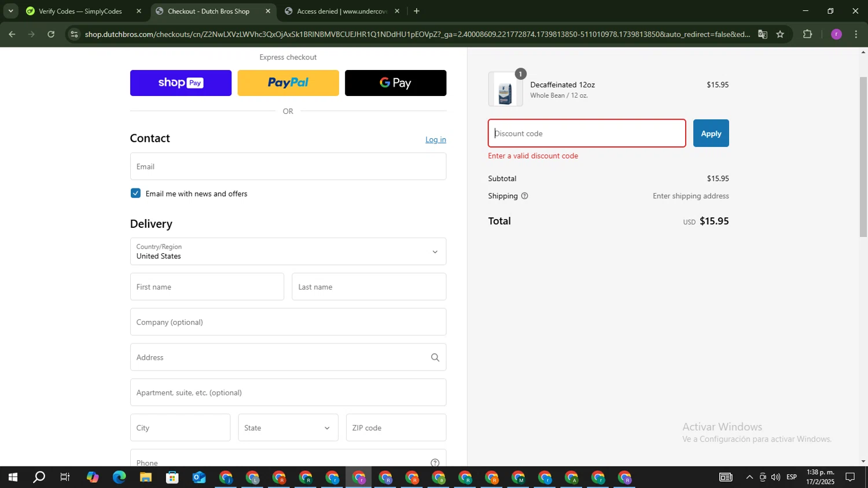
Task: Expand the Country/Region dropdown
Action: click(288, 252)
